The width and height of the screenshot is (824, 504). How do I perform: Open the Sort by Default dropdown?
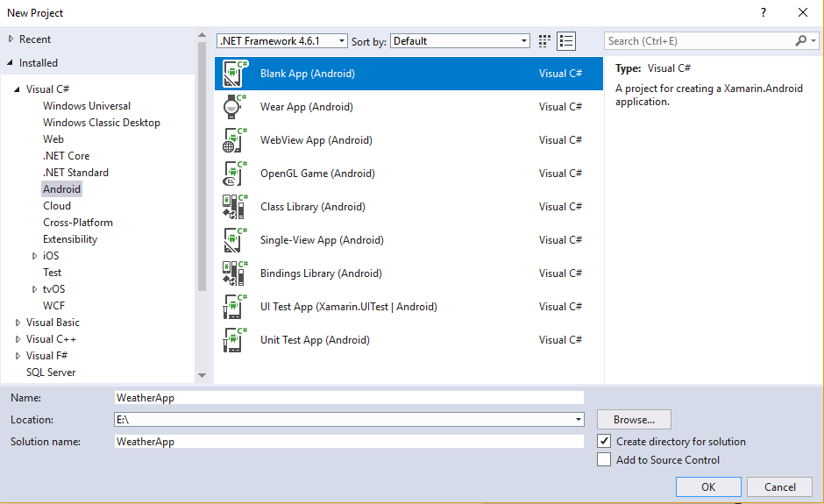(460, 41)
